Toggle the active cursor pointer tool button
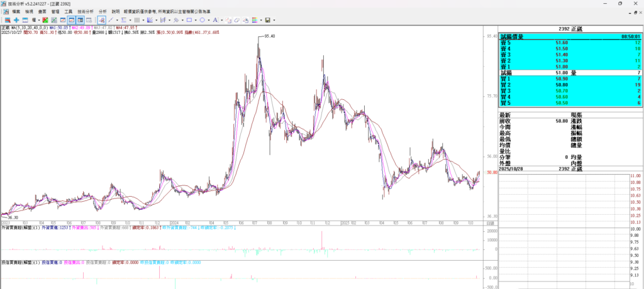This screenshot has height=289, width=644. click(101, 20)
